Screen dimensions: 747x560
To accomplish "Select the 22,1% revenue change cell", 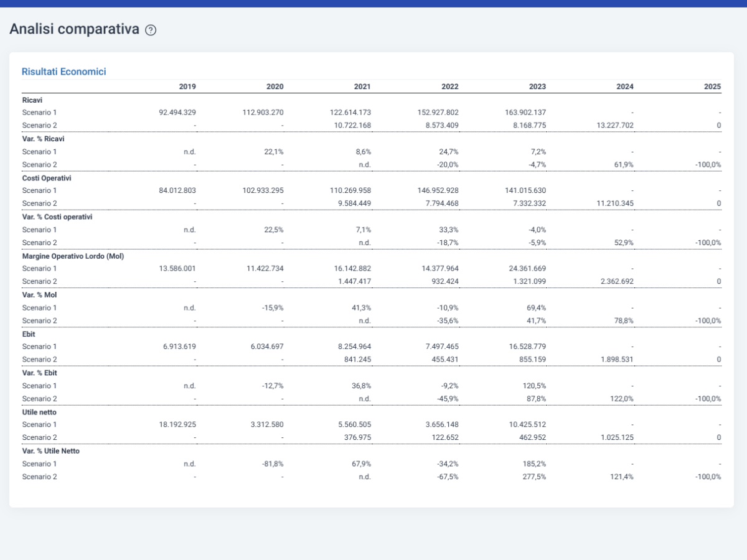I will 275,152.
